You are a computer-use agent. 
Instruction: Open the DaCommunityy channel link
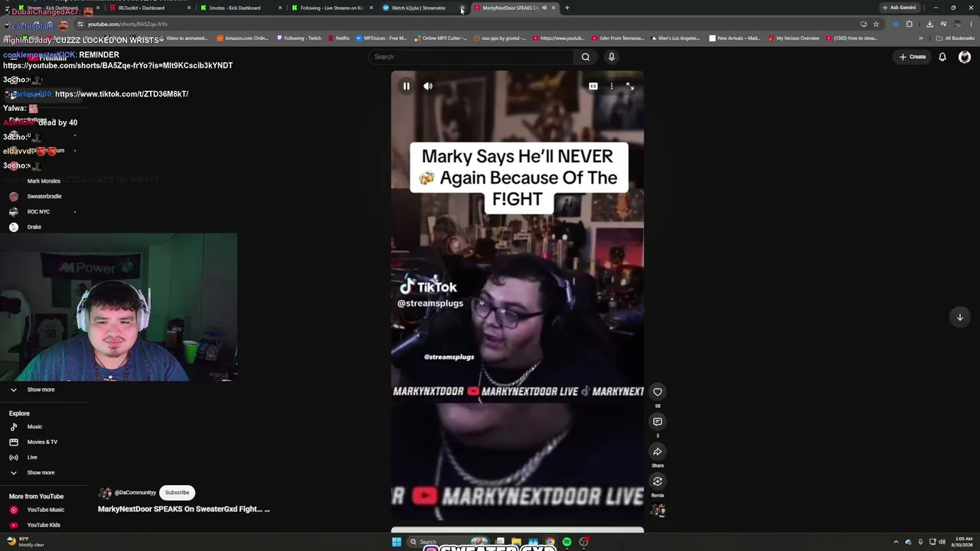coord(135,493)
